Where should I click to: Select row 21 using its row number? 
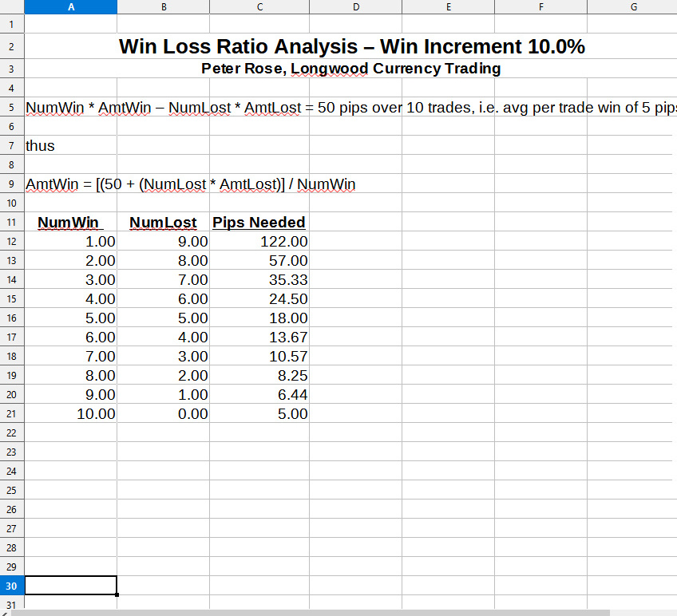(12, 414)
